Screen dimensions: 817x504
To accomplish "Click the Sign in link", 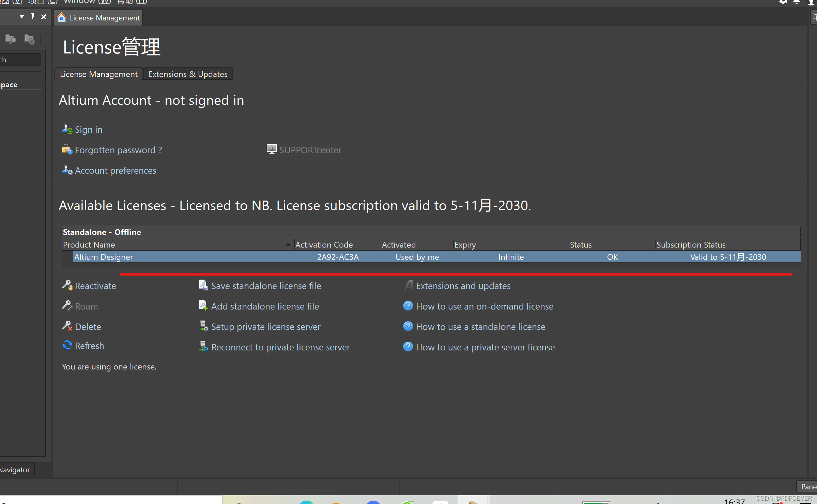I will tap(88, 129).
